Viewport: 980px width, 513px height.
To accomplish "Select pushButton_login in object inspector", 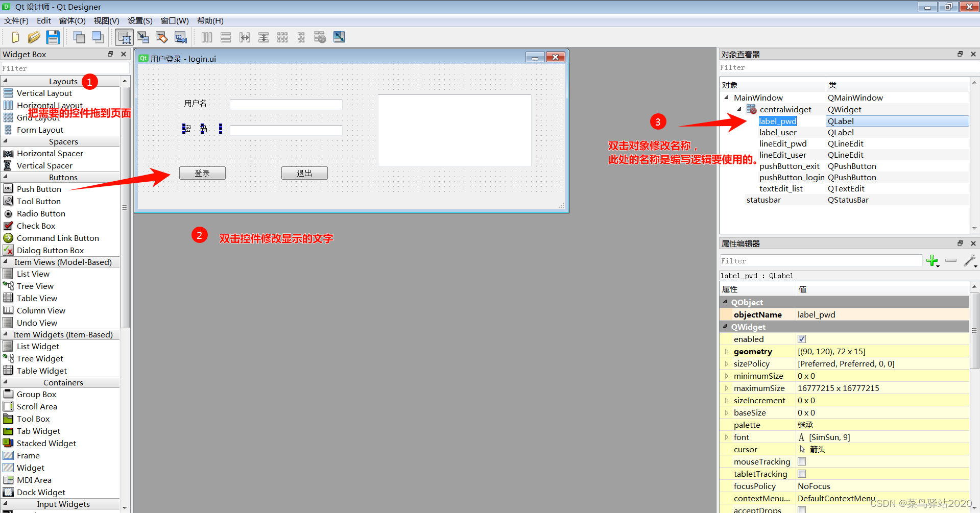I will click(x=792, y=177).
